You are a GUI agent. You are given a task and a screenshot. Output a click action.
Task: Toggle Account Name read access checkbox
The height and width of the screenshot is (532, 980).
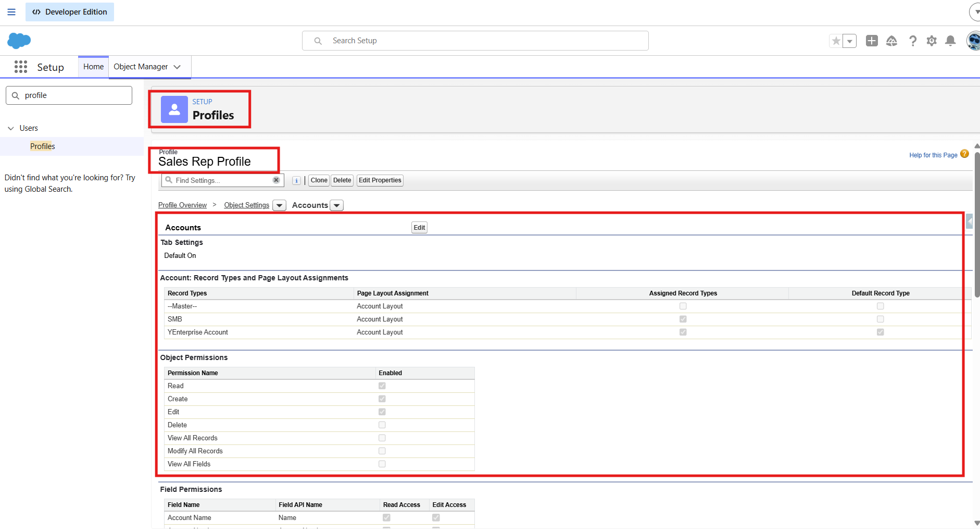(x=386, y=518)
